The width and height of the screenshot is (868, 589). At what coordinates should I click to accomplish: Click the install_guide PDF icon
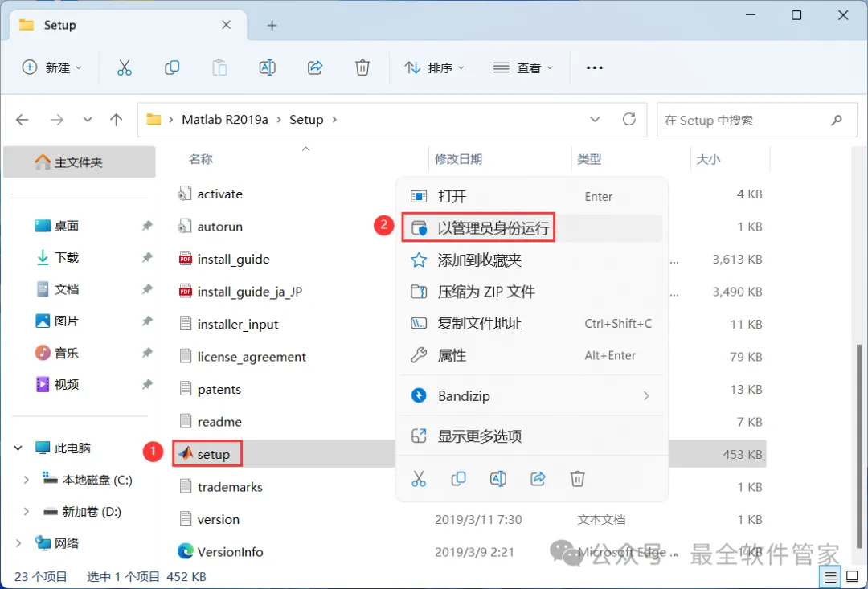click(x=186, y=259)
